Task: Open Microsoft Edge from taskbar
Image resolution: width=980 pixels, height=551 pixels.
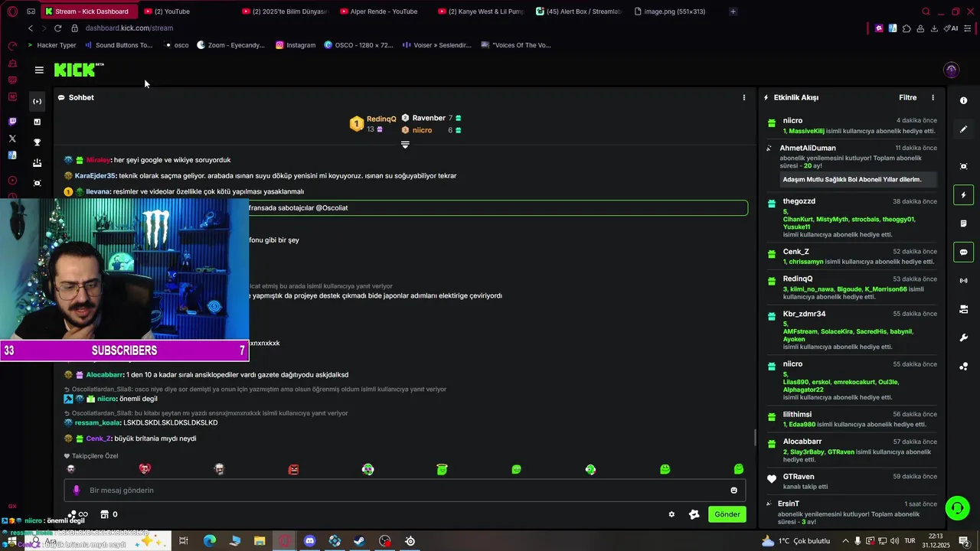Action: click(210, 541)
